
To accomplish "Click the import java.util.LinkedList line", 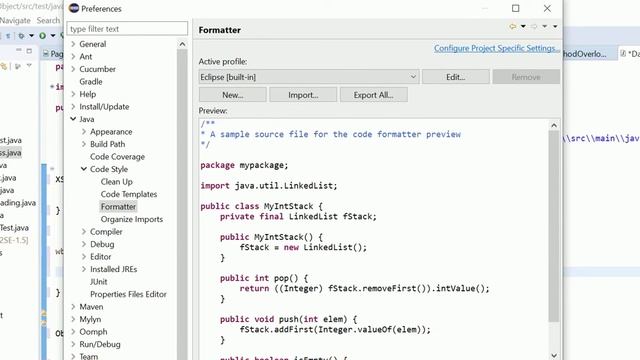I will coord(269,186).
